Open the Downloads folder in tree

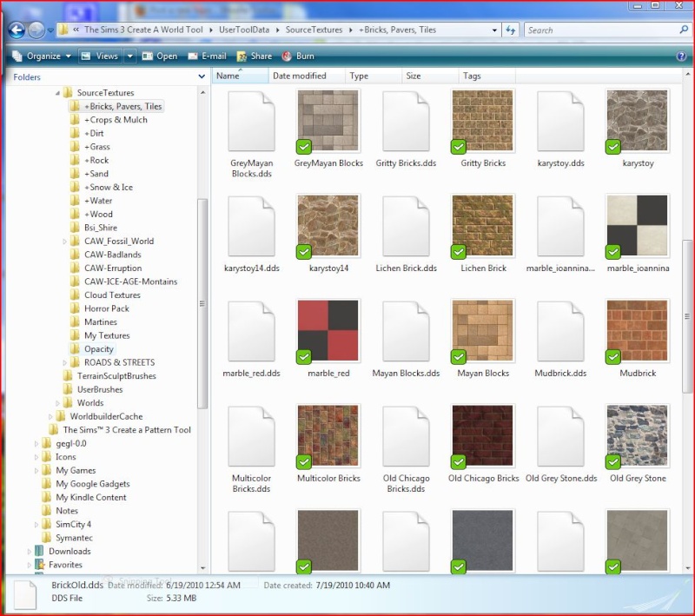coord(69,552)
